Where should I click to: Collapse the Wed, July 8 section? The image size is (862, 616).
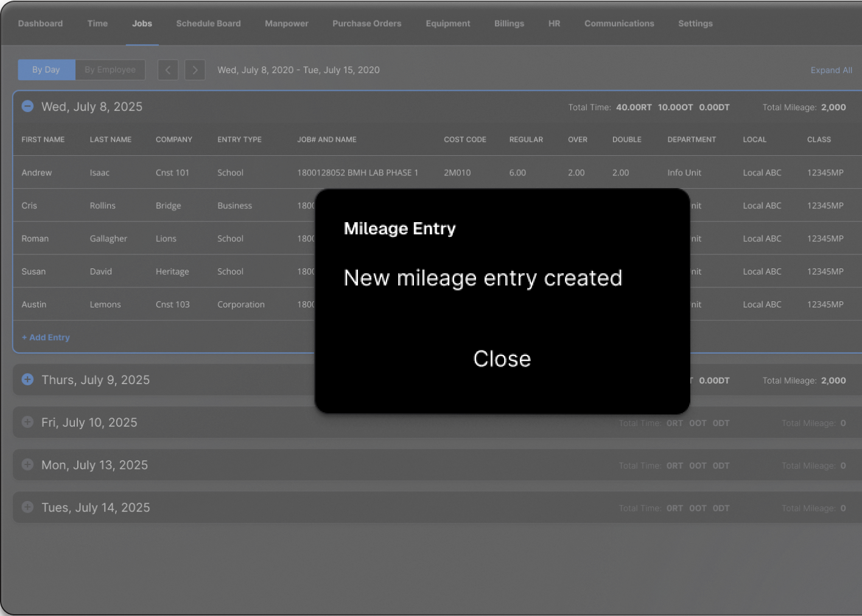[x=27, y=106]
